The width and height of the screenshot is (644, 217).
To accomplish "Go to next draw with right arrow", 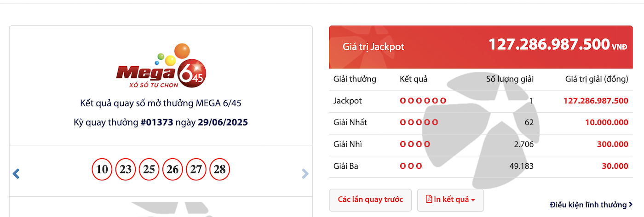I will pyautogui.click(x=305, y=173).
